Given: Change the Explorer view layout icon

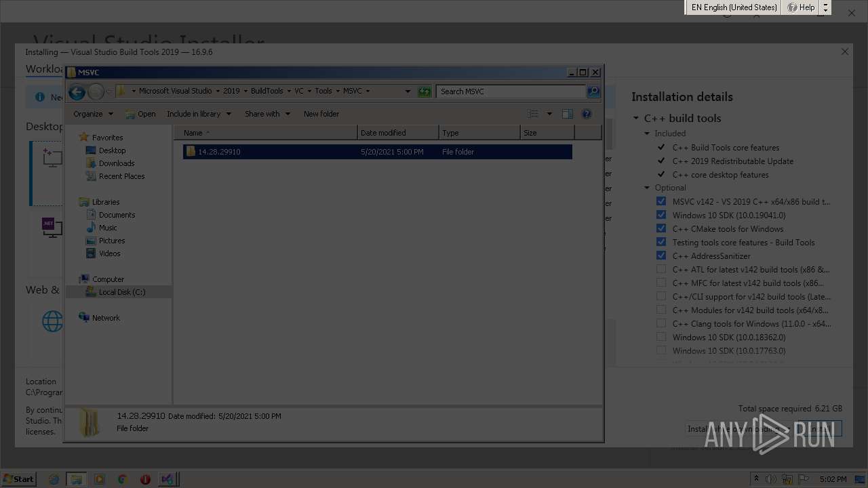Looking at the screenshot, I should pos(533,114).
